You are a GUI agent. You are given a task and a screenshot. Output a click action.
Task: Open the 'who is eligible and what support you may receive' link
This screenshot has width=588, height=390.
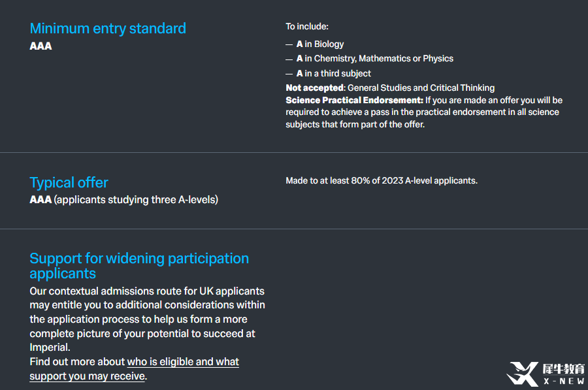point(134,368)
